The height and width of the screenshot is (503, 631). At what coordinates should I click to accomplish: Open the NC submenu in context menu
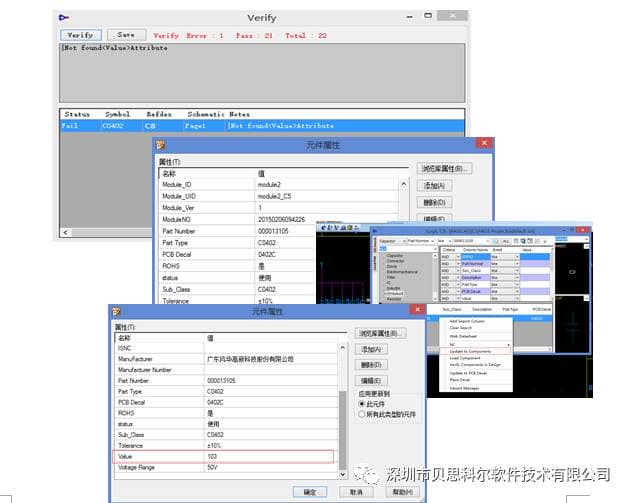(x=475, y=344)
